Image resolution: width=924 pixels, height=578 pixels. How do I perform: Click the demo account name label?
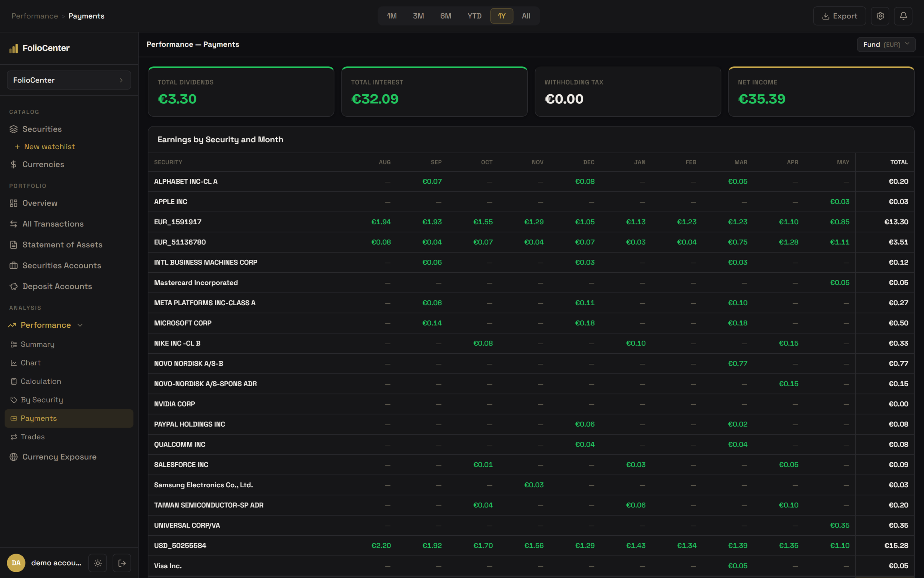[x=56, y=563]
